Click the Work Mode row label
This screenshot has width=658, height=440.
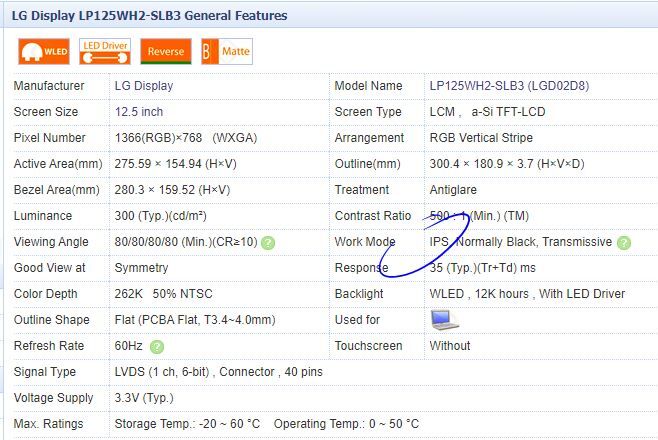tap(365, 242)
